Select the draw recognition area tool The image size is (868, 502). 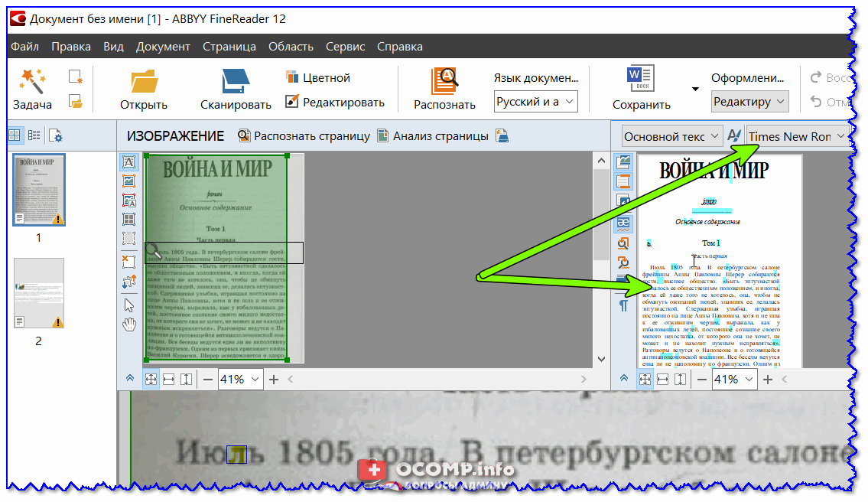(128, 239)
